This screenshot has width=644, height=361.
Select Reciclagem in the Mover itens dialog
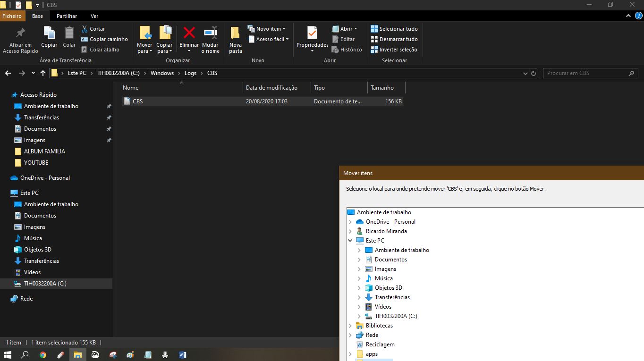[380, 344]
